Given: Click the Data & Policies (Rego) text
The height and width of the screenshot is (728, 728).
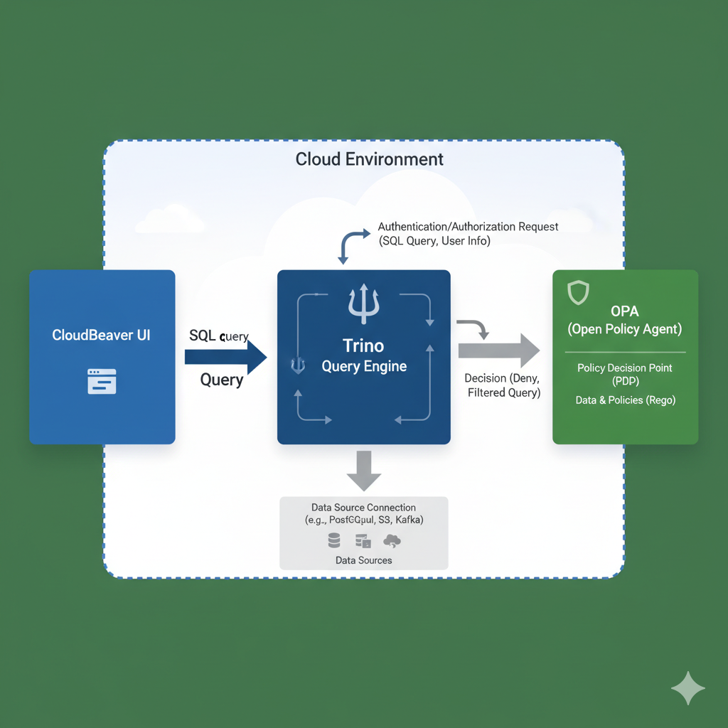Looking at the screenshot, I should click(x=625, y=400).
